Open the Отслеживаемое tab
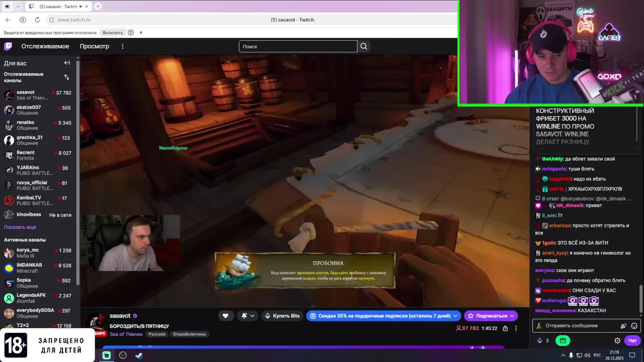This screenshot has height=362, width=644. 45,46
